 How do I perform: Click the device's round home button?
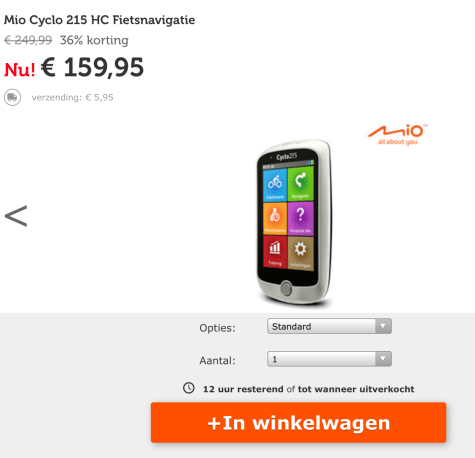[286, 289]
